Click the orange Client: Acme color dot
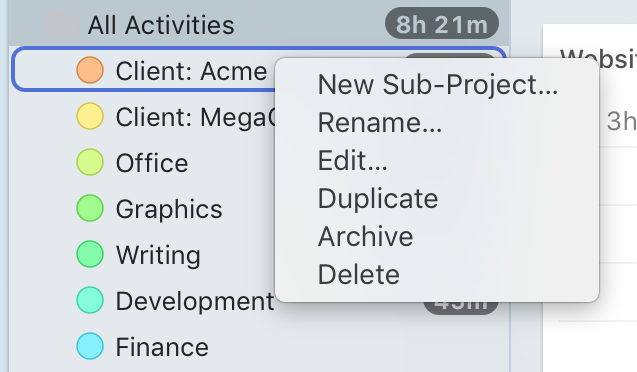 (90, 70)
